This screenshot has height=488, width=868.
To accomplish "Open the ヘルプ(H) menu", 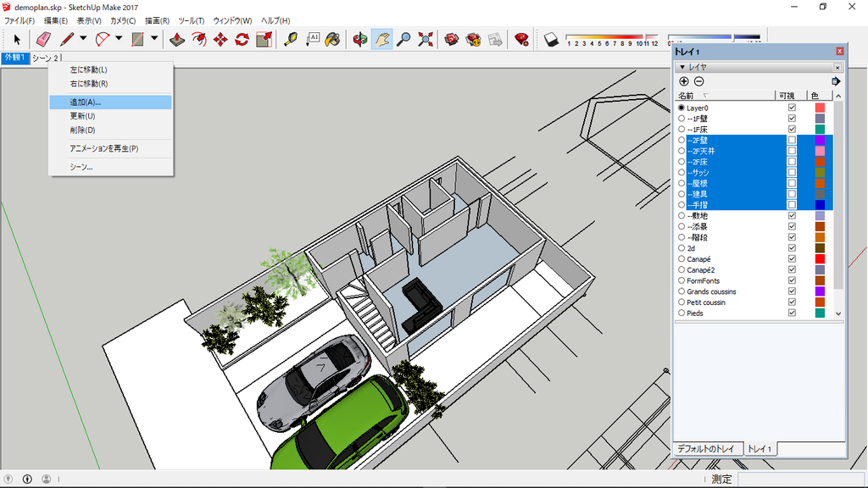I will point(275,20).
